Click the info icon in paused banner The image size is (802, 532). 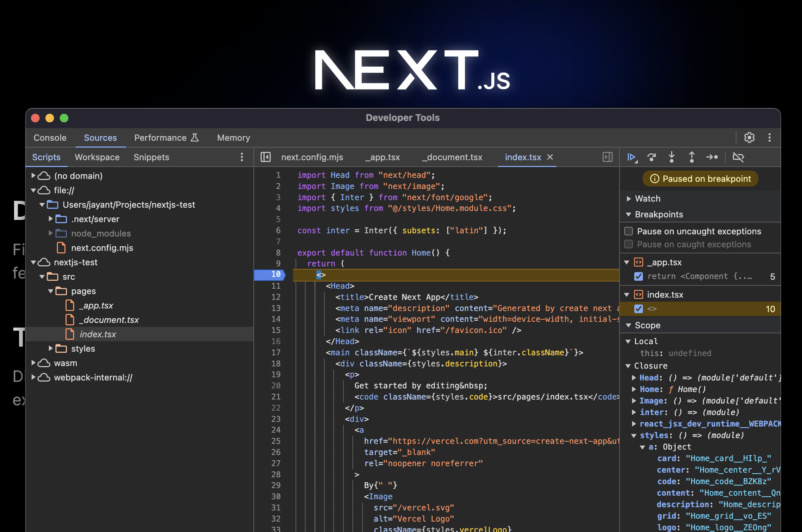[655, 179]
